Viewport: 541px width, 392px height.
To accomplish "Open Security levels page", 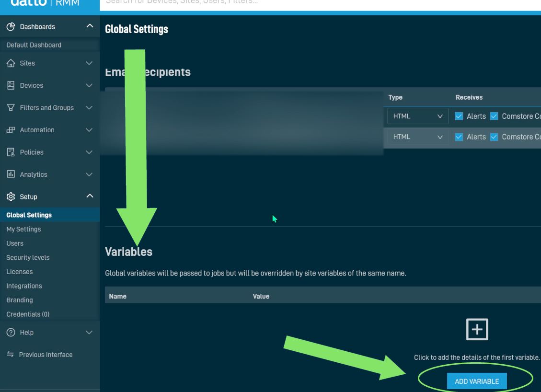I will tap(28, 257).
